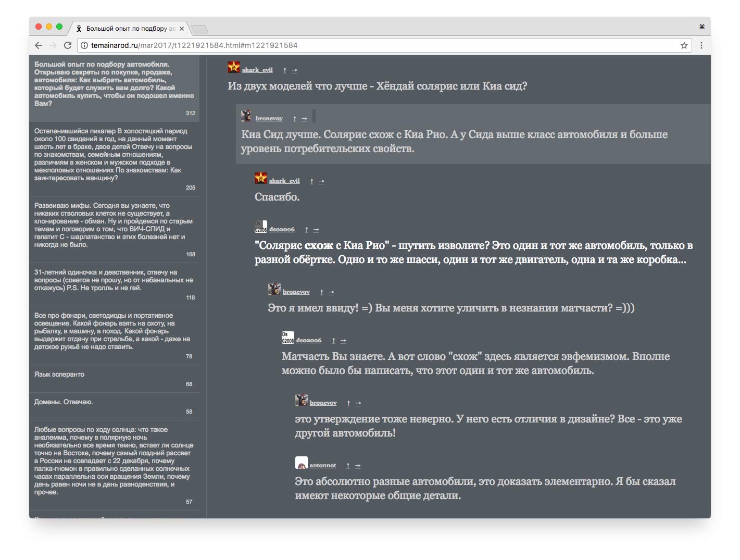
Task: Click comment count '312' in sidebar
Action: click(x=191, y=113)
